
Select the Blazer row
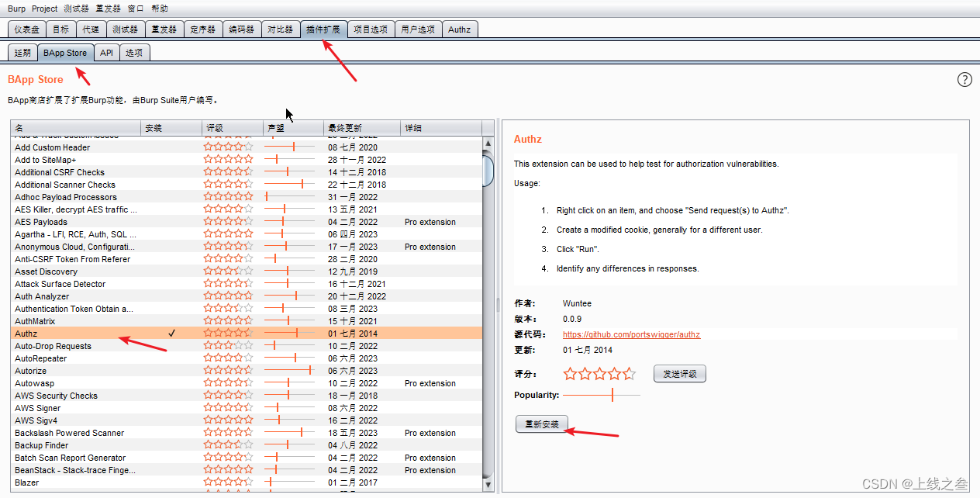[x=247, y=482]
